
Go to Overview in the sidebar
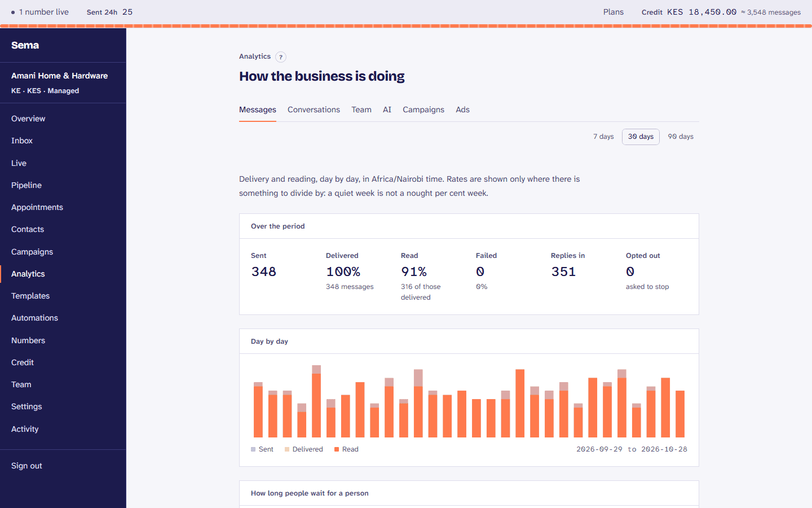(63, 119)
